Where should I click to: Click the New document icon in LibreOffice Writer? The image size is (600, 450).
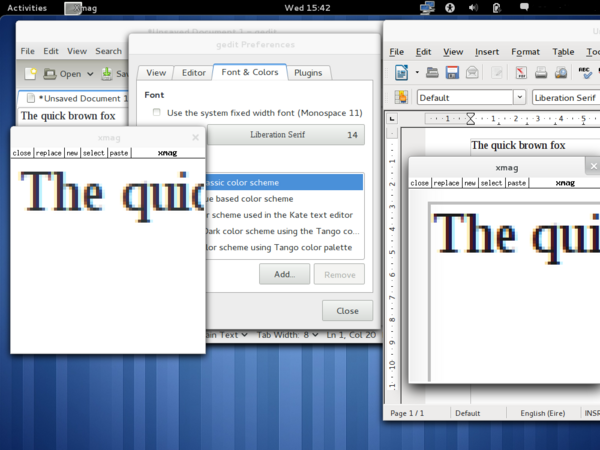401,72
